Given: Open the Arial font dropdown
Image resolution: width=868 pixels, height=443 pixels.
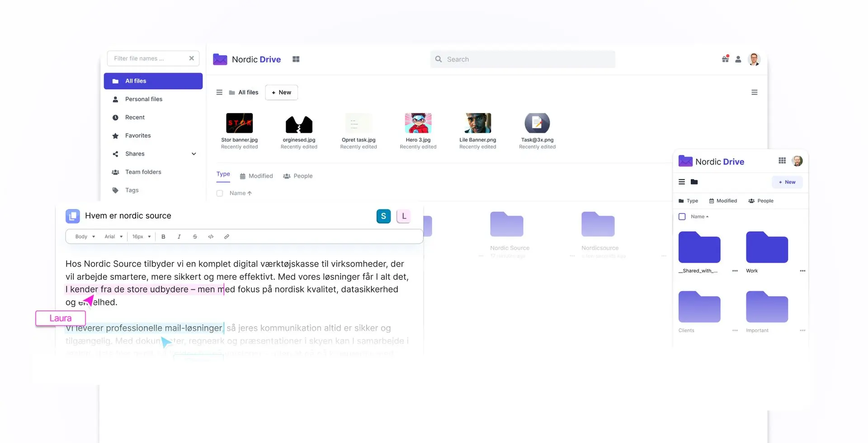Looking at the screenshot, I should pos(113,236).
